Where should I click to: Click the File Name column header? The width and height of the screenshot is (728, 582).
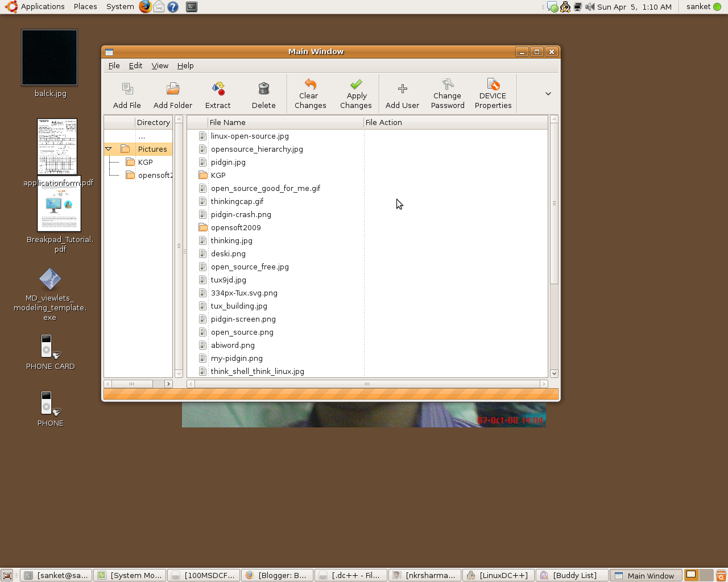coord(286,122)
